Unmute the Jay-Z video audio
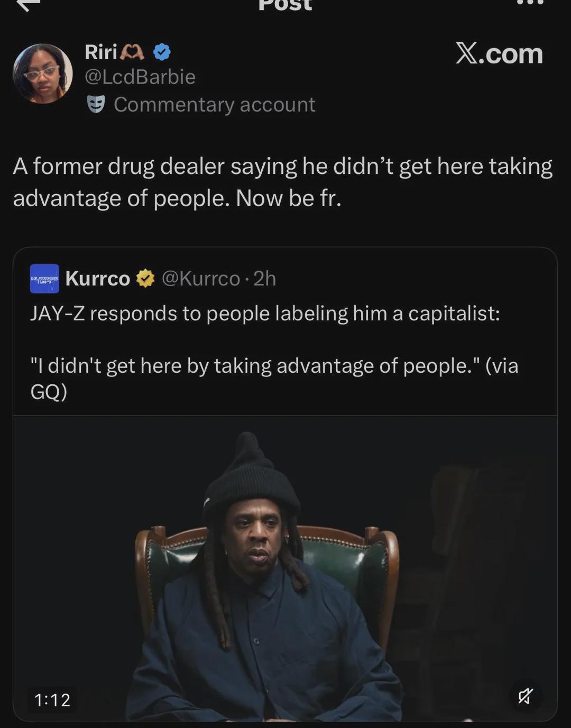Screen dimensions: 571x728 pos(526,696)
